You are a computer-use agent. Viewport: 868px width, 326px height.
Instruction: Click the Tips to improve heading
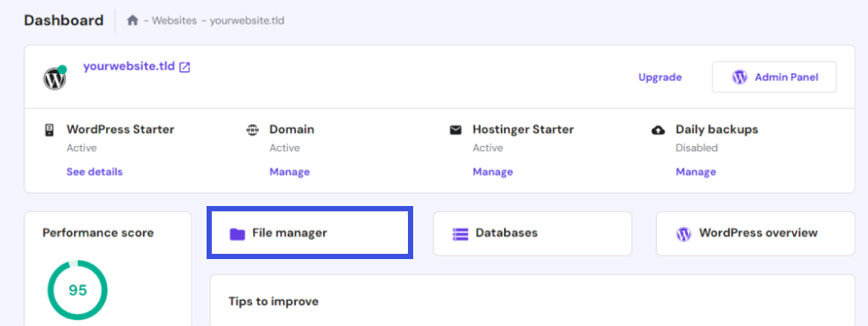[273, 302]
